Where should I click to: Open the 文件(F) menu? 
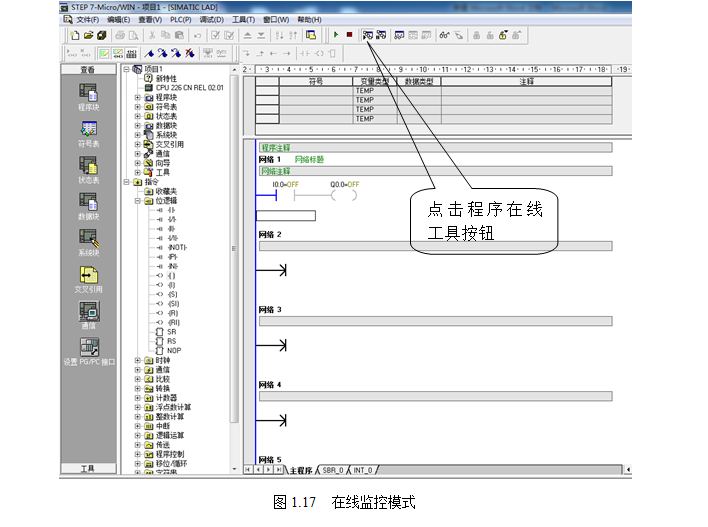coord(88,20)
